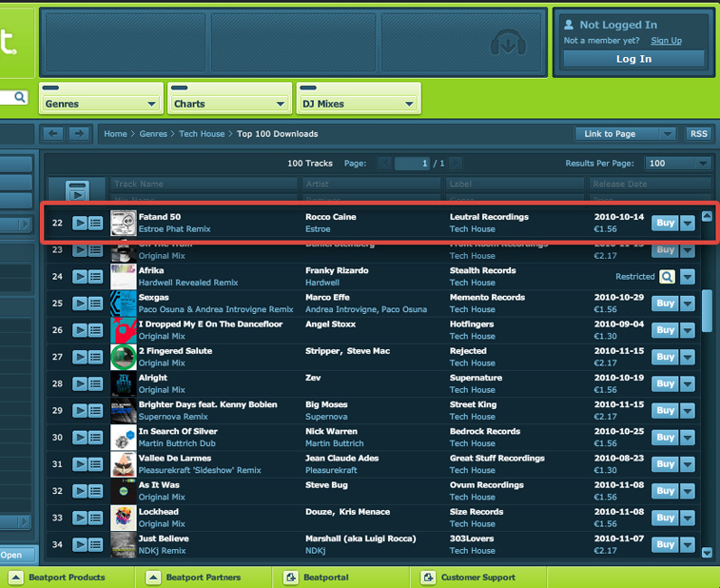The height and width of the screenshot is (588, 720).
Task: Add Afrika track 24 to queue
Action: coord(96,277)
